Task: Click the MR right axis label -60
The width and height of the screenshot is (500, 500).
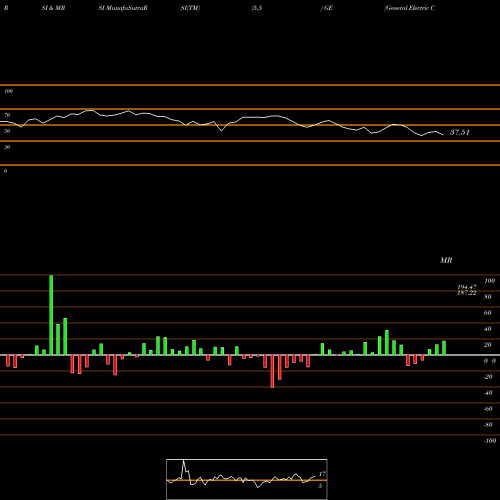Action: pyautogui.click(x=488, y=409)
